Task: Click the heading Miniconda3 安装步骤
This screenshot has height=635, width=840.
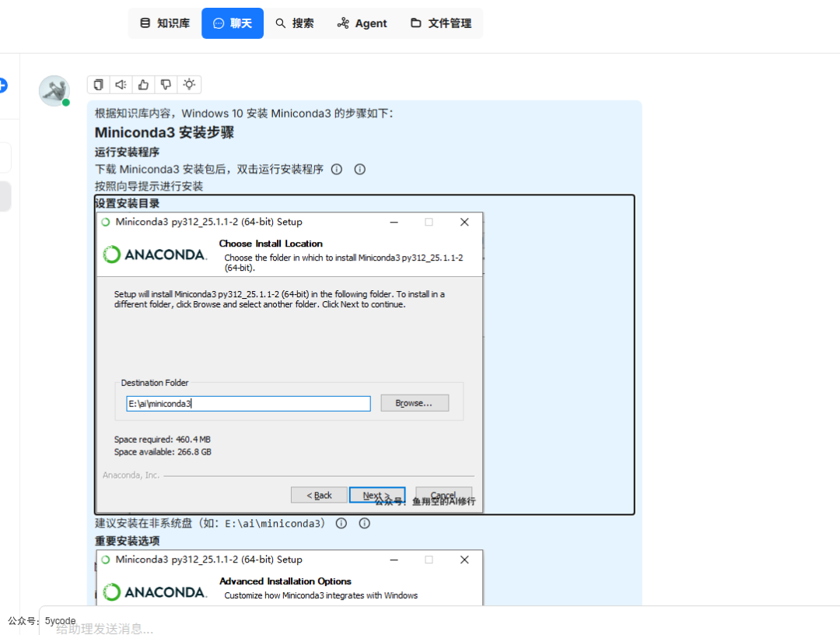Action: click(x=164, y=132)
